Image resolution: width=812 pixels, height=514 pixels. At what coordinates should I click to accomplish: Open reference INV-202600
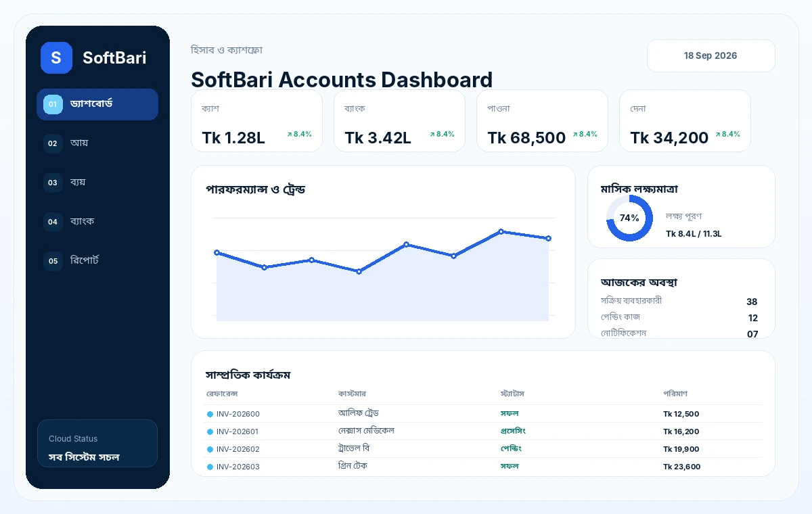(238, 414)
